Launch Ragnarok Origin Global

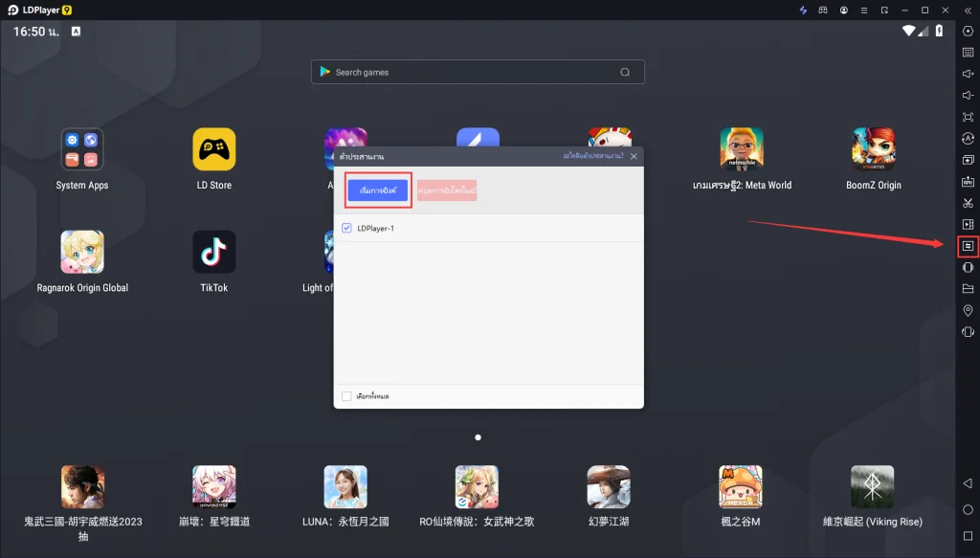[82, 252]
